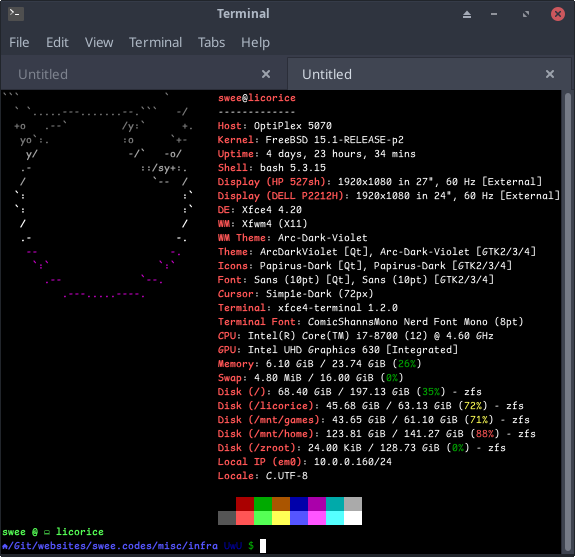575x557 pixels.
Task: Click the teal color block in top row
Action: pyautogui.click(x=334, y=504)
